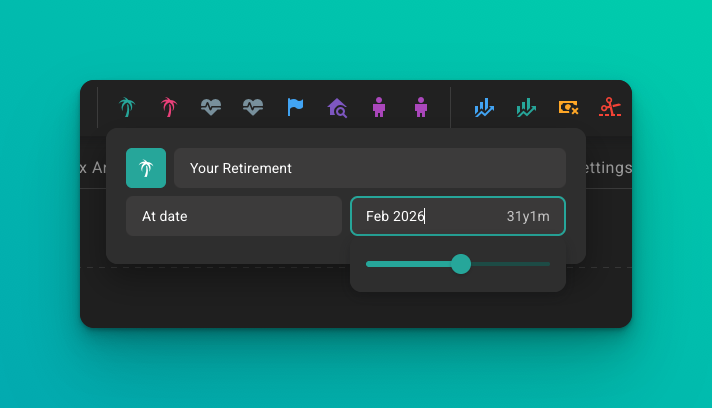Viewport: 712px width, 408px height.
Task: Select the second purple person icon
Action: tap(421, 107)
